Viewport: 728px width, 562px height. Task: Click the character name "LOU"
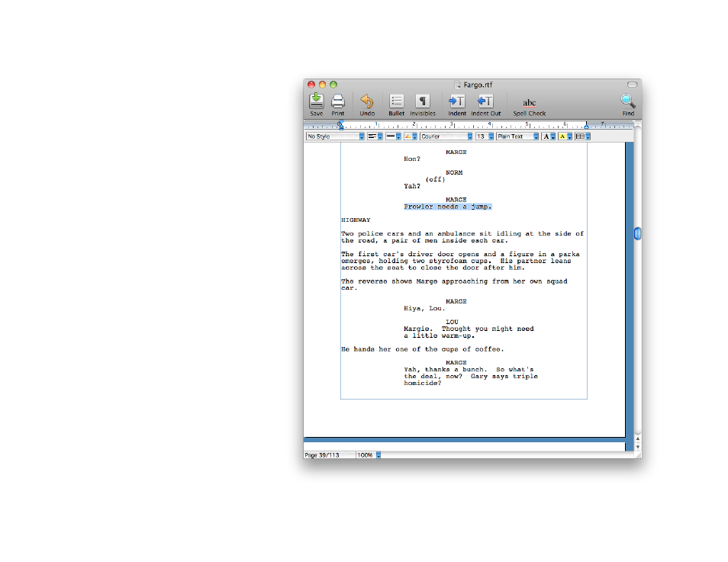coord(452,322)
